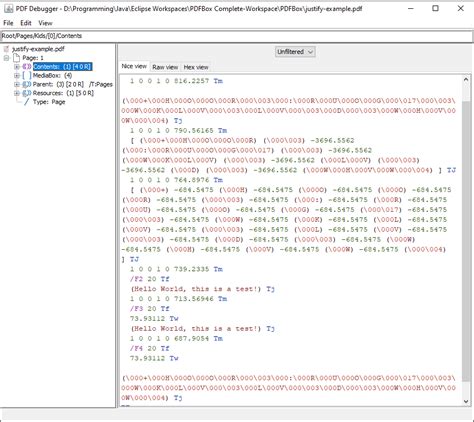The width and height of the screenshot is (474, 422).
Task: Click the tree path field Root/Pages/Kids/[0]/Contents
Action: [237, 36]
